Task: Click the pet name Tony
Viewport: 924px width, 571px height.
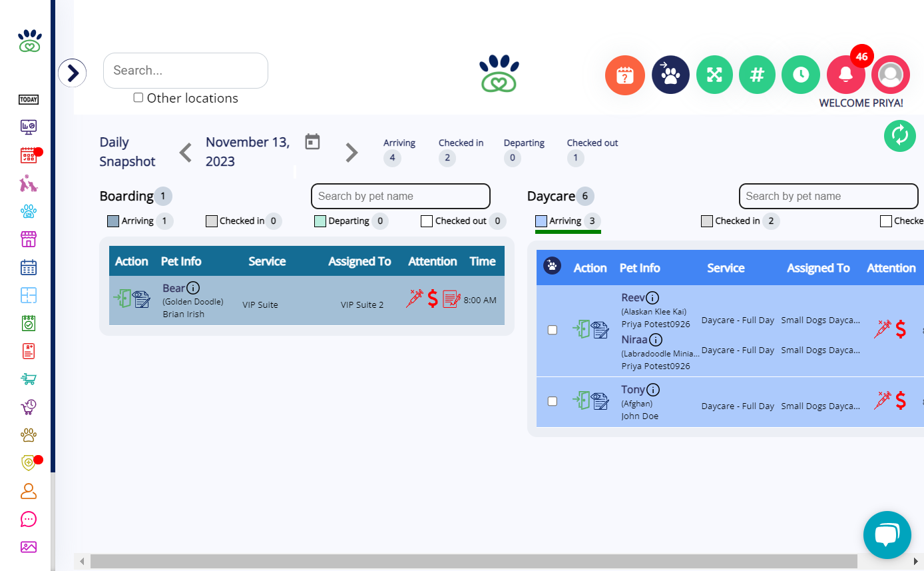Action: [x=633, y=390]
